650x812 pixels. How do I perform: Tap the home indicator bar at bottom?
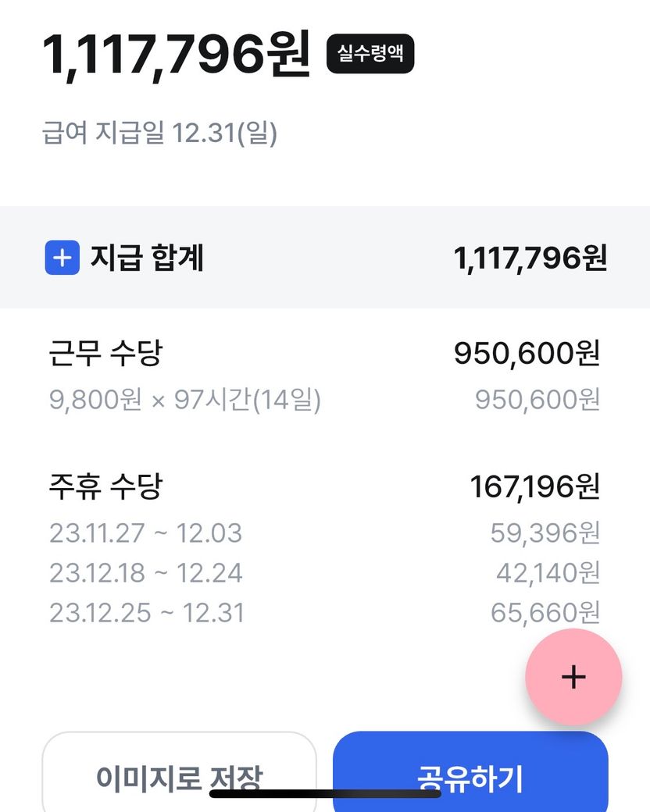(x=325, y=794)
